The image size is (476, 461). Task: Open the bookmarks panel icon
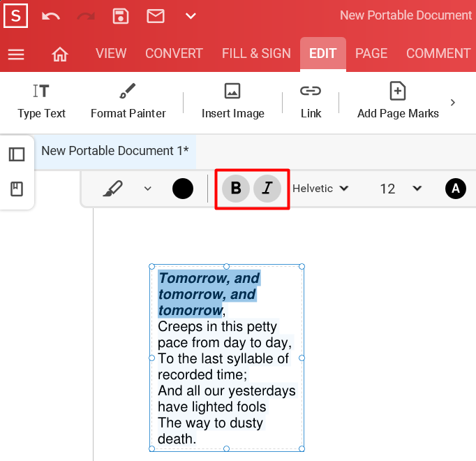pyautogui.click(x=17, y=189)
